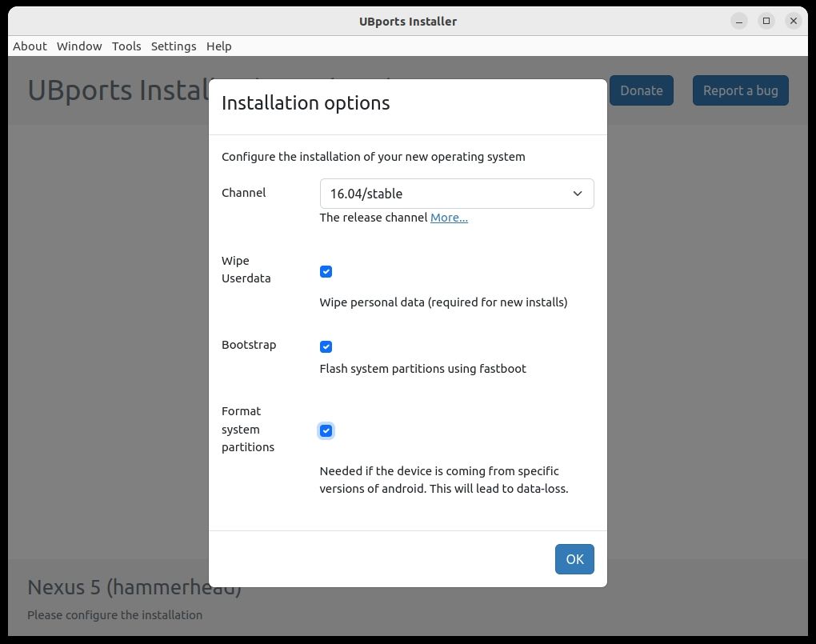Open the Settings menu
The width and height of the screenshot is (816, 644).
[174, 46]
